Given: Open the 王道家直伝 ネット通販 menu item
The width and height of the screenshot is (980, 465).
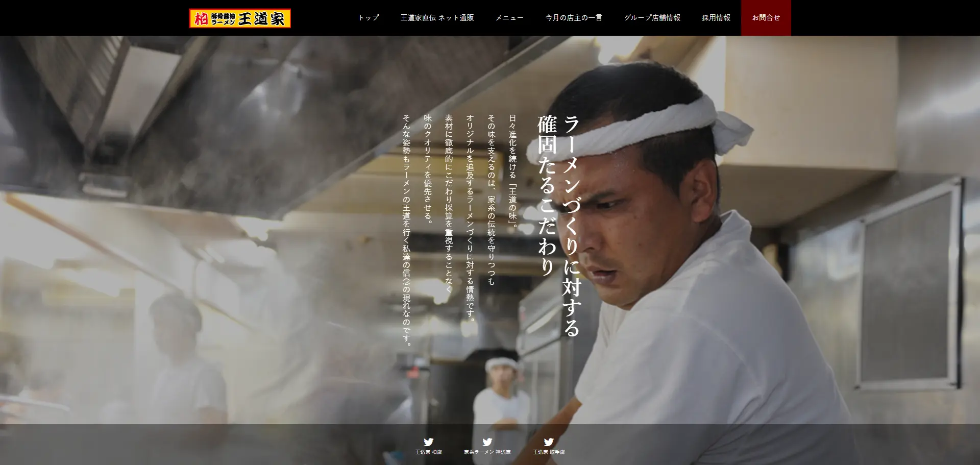Looking at the screenshot, I should 438,17.
